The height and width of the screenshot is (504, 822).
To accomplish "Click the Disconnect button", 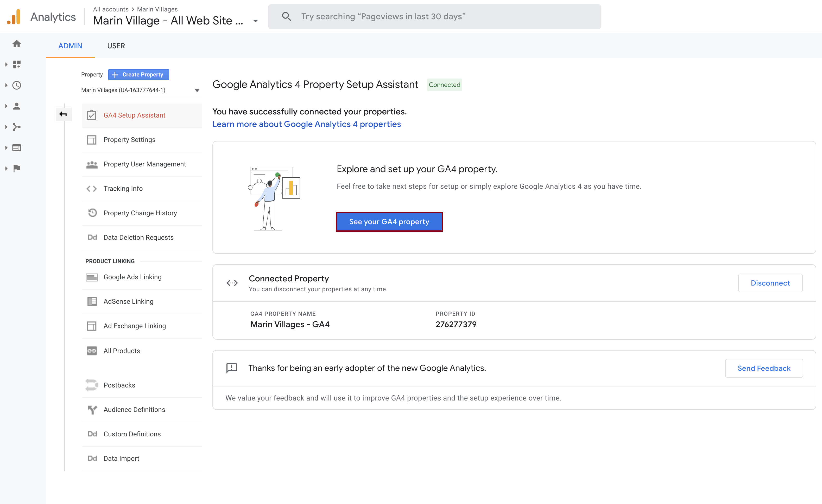I will 770,283.
